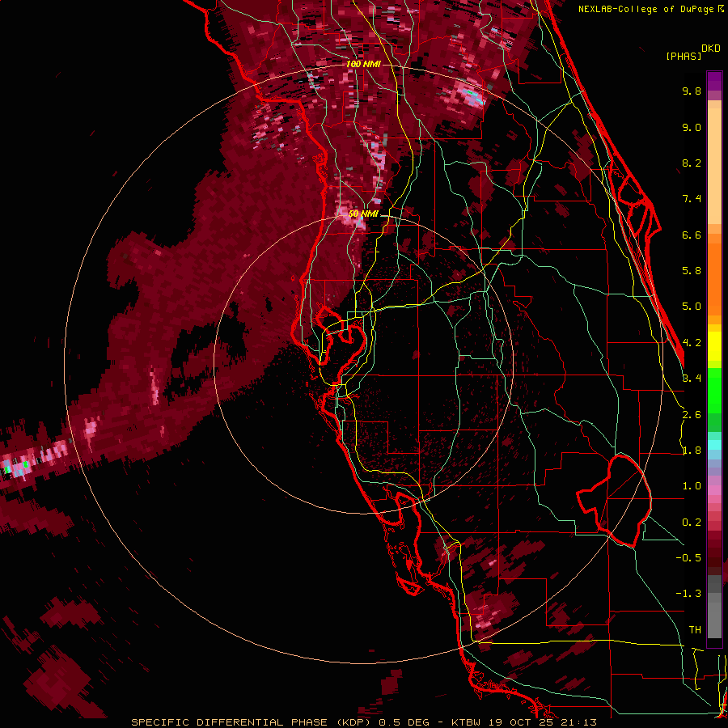This screenshot has height=728, width=728.
Task: Click the SPECIFIC DIFFERENTIAL PHASE (KDP) title text
Action: tap(252, 722)
